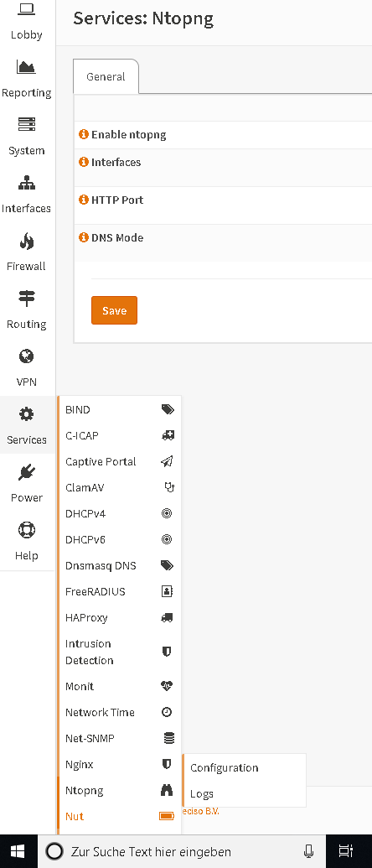Screen dimensions: 372x868
Task: Click the DHCPv6 bullseye icon
Action: point(167,539)
